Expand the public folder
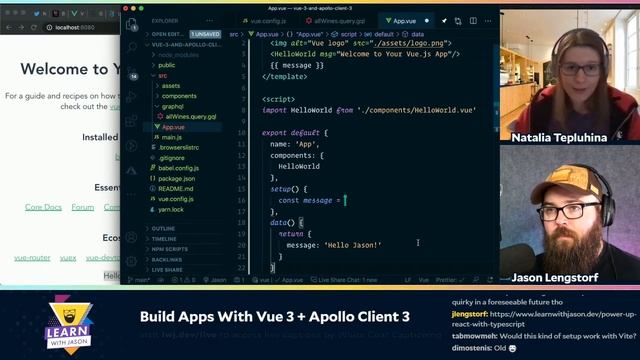 [164, 65]
